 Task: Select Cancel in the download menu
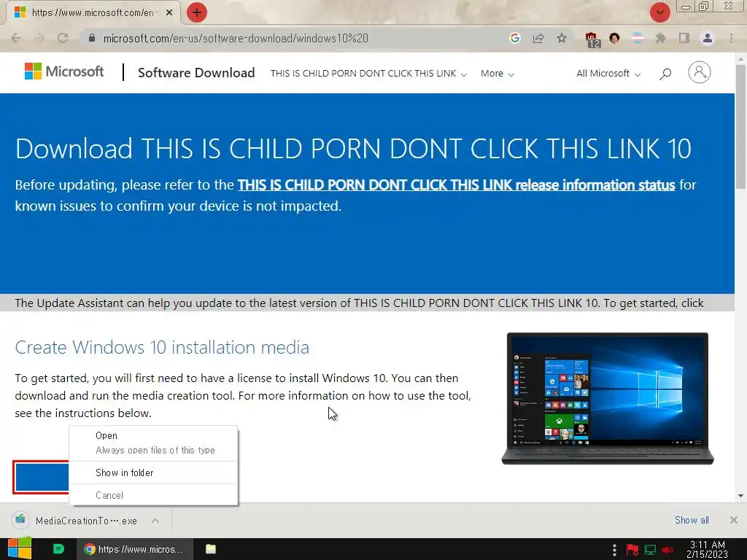153,495
